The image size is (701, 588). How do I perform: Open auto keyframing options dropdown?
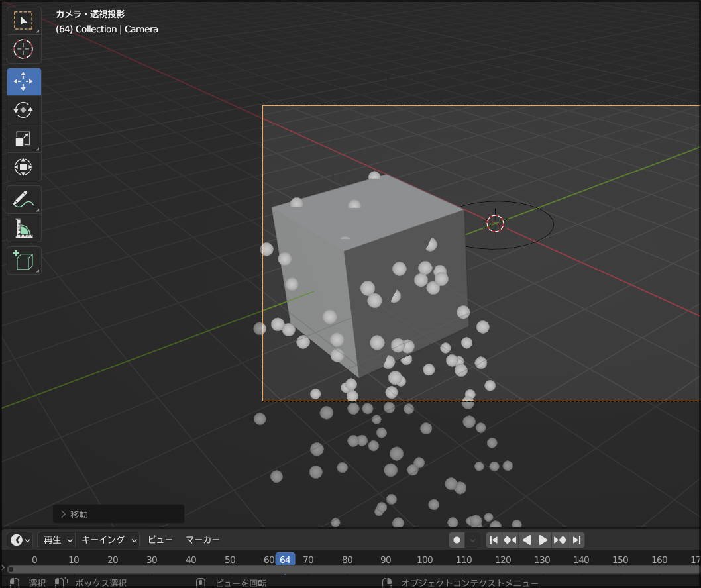tap(472, 540)
